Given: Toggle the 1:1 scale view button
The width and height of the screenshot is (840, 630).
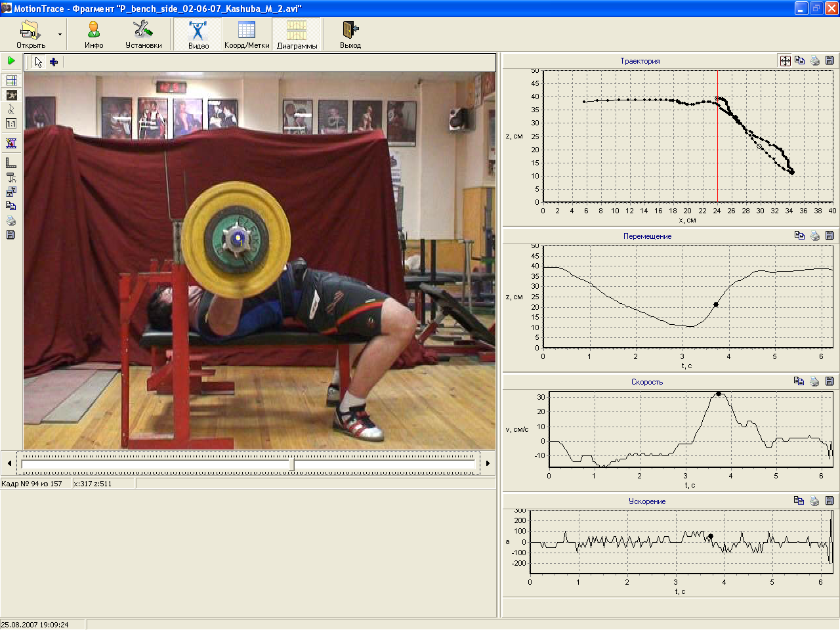Looking at the screenshot, I should 11,123.
